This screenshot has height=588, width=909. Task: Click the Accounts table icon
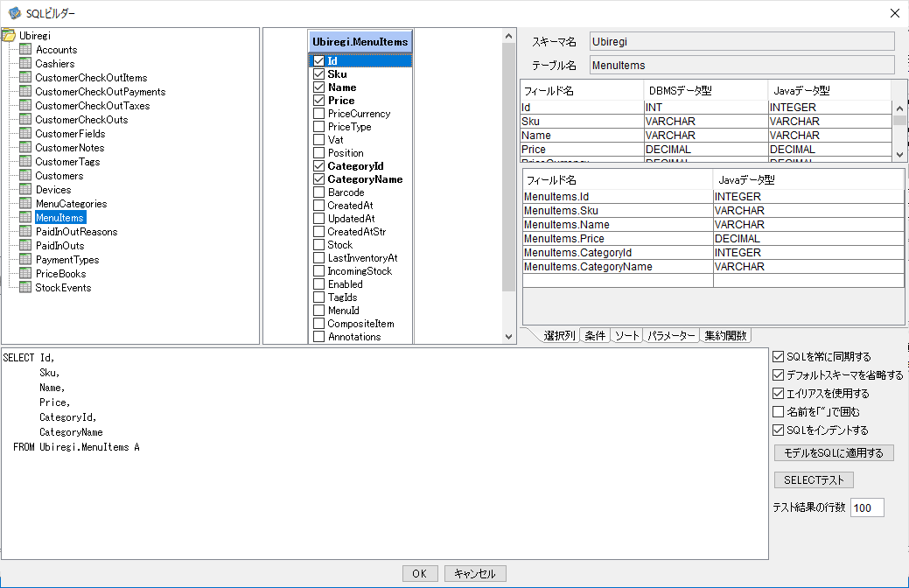click(x=25, y=49)
